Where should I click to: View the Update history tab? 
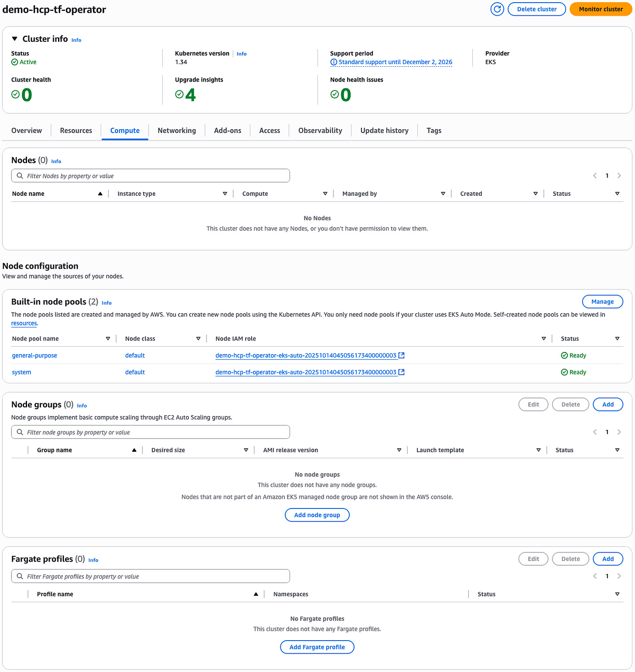(384, 130)
